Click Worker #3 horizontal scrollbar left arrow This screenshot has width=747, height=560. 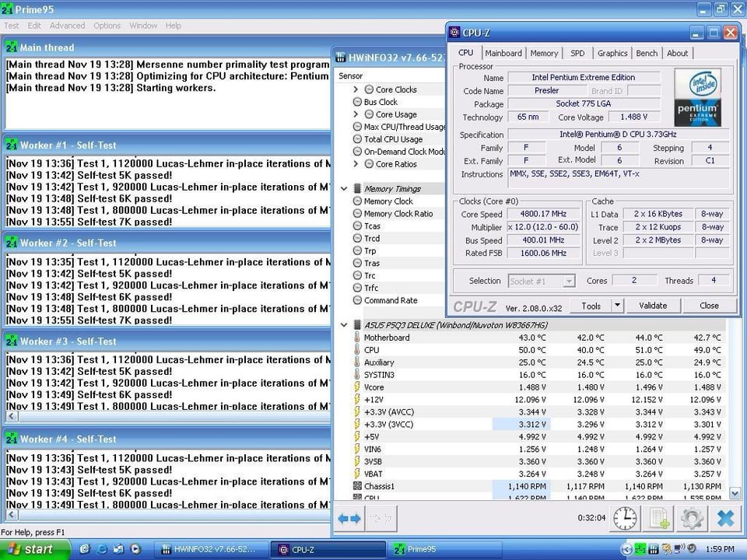(x=12, y=416)
